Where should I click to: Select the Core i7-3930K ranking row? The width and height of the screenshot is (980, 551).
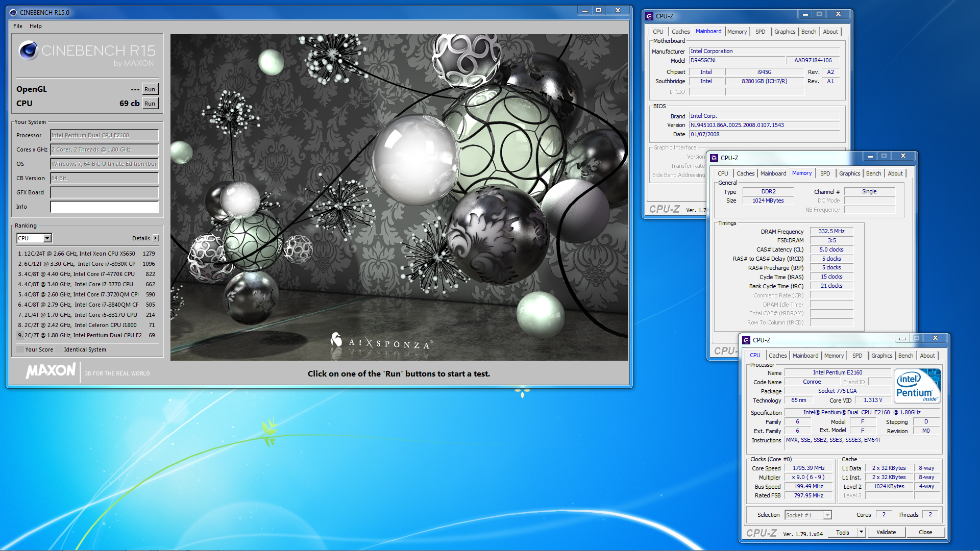tap(87, 264)
